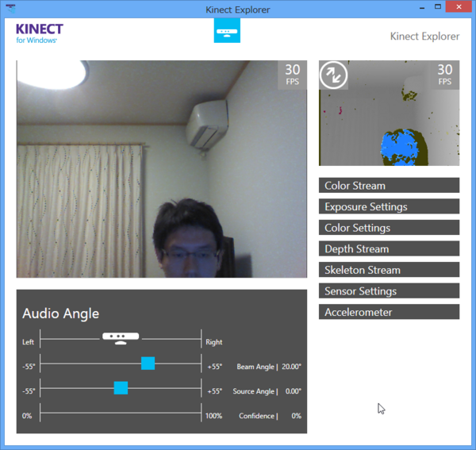Click the swap streams arrows icon

[333, 75]
